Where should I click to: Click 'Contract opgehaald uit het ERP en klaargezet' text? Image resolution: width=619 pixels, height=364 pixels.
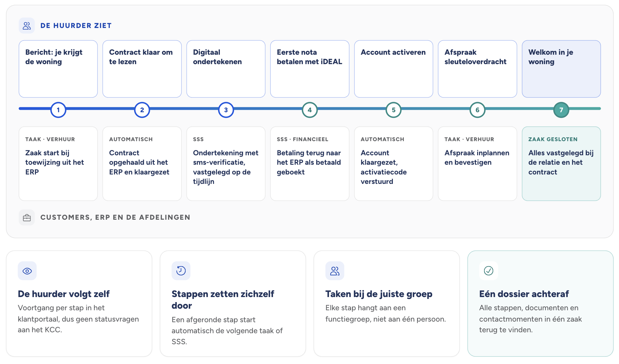[139, 162]
